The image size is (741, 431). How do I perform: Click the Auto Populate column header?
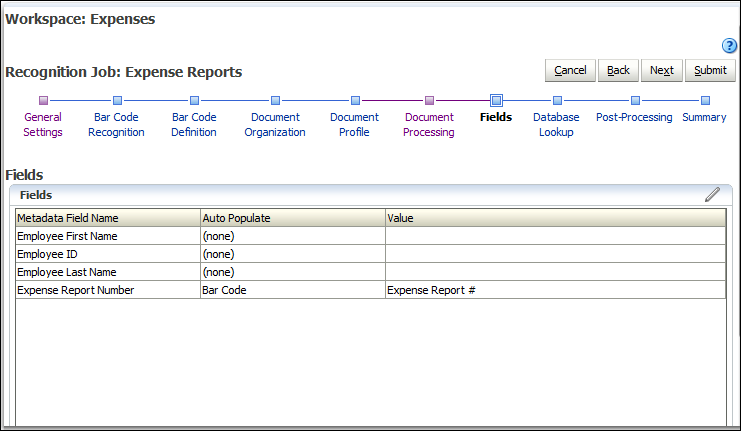pyautogui.click(x=293, y=218)
